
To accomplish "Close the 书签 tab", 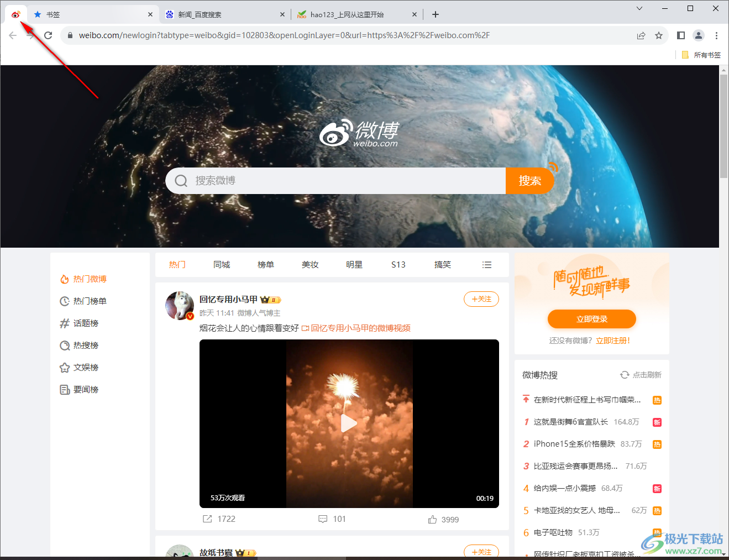I will coord(150,14).
